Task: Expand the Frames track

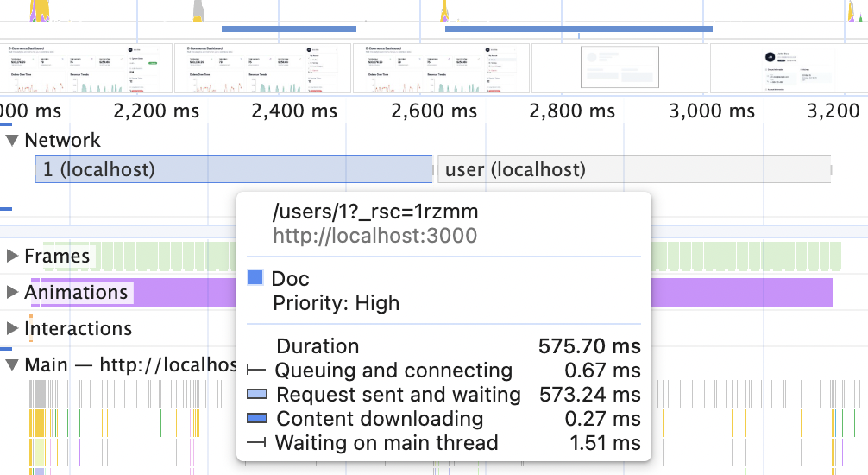Action: pyautogui.click(x=11, y=256)
